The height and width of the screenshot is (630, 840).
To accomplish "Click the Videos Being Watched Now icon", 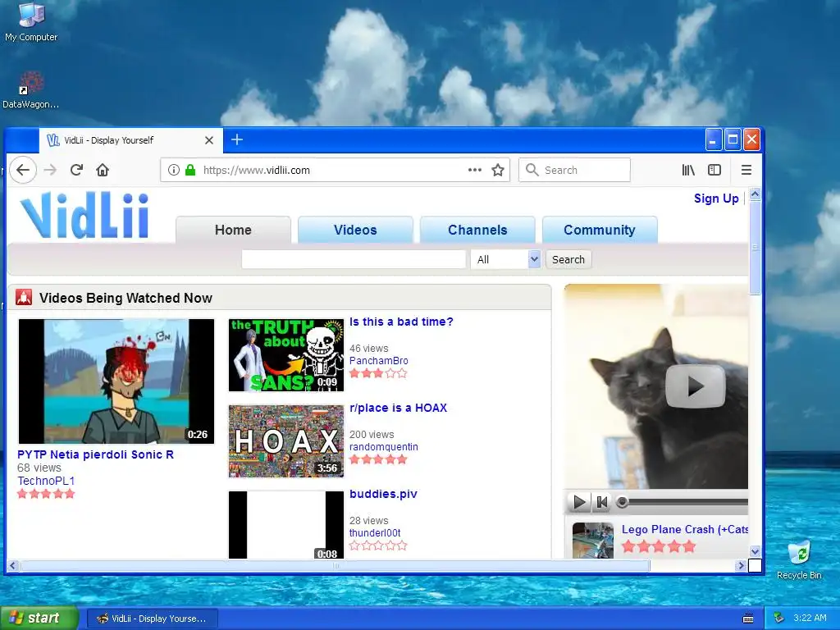I will pos(24,297).
